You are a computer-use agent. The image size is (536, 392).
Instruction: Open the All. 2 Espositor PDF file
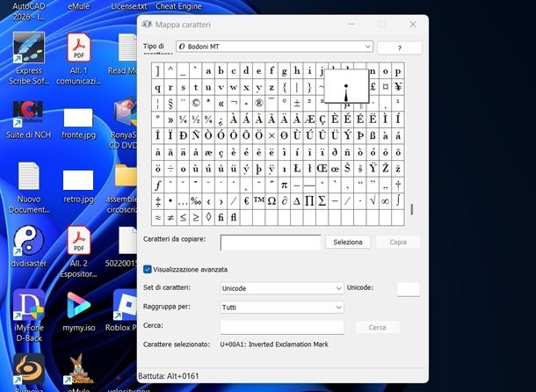pyautogui.click(x=79, y=243)
